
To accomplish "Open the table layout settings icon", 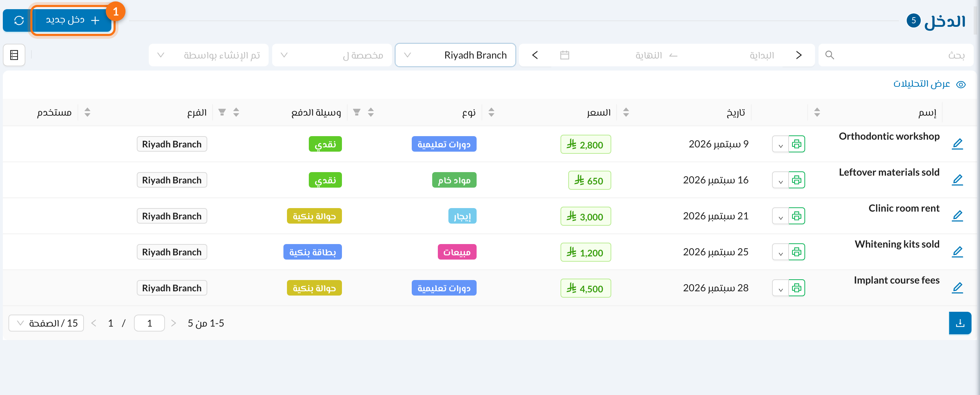I will point(14,55).
